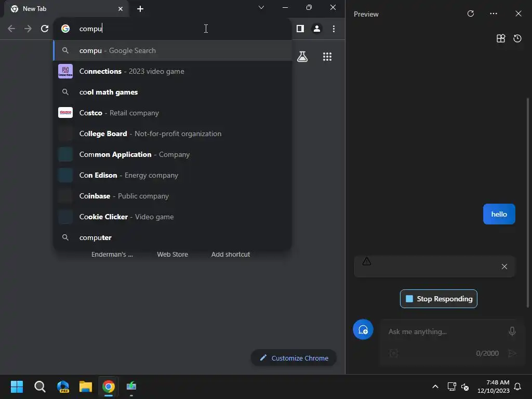The image size is (532, 399).
Task: Click the network display tray icon
Action: tap(451, 387)
